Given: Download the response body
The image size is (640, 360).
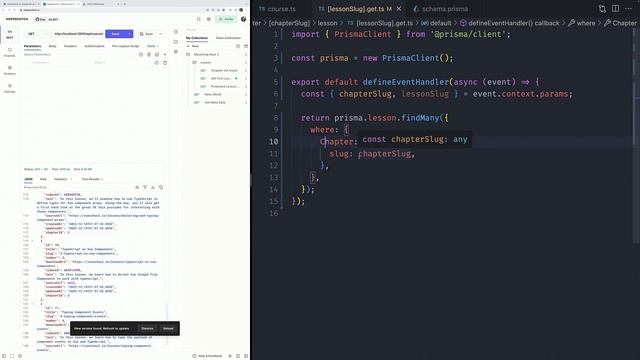Looking at the screenshot, I should click(153, 187).
